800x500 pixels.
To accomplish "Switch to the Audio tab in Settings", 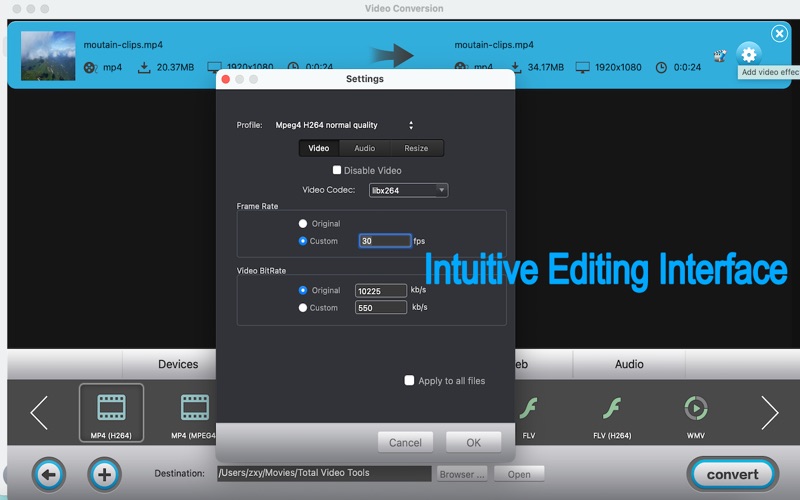I will tap(365, 148).
